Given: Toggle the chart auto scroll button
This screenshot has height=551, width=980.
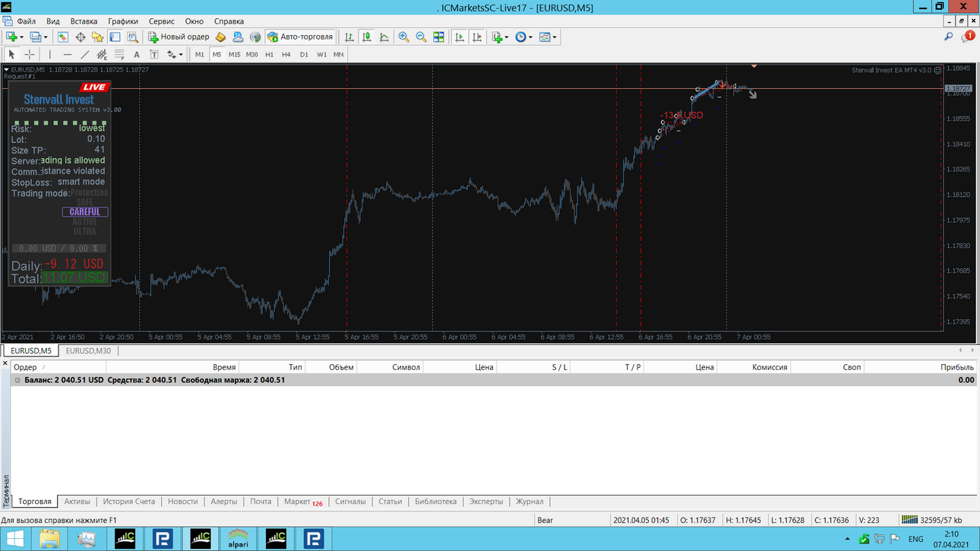Looking at the screenshot, I should [459, 36].
